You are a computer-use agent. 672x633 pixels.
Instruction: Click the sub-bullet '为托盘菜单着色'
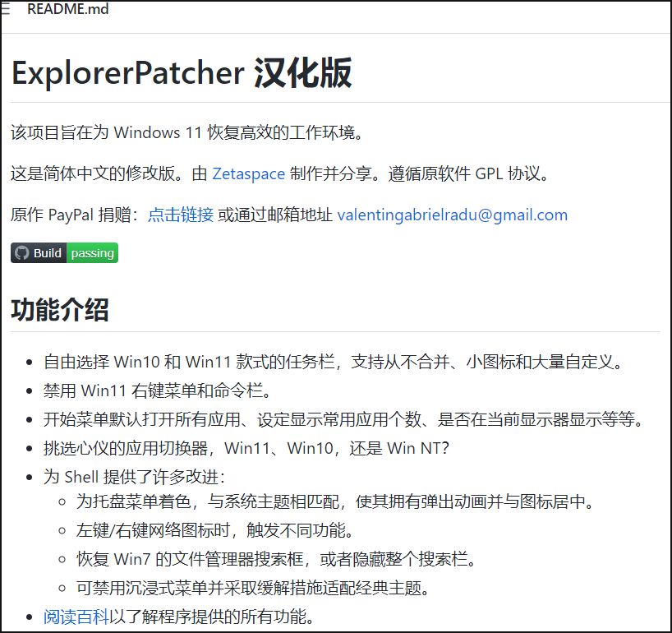[133, 501]
